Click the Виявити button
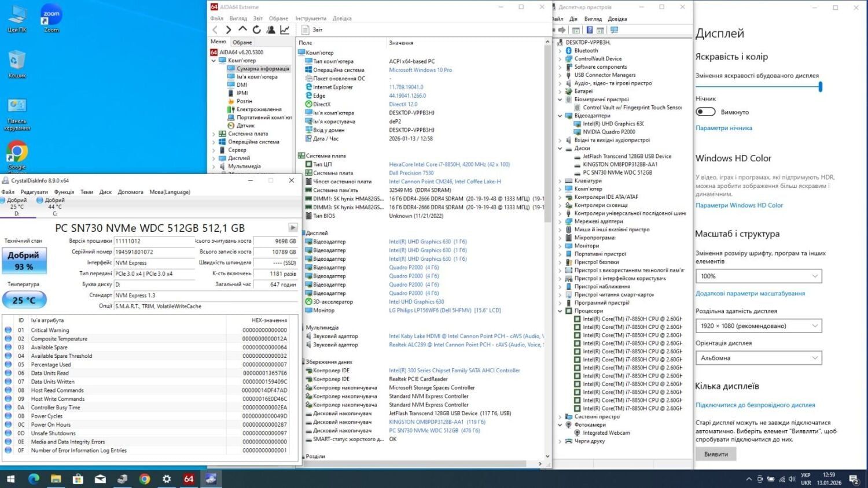The height and width of the screenshot is (488, 868). click(x=716, y=454)
